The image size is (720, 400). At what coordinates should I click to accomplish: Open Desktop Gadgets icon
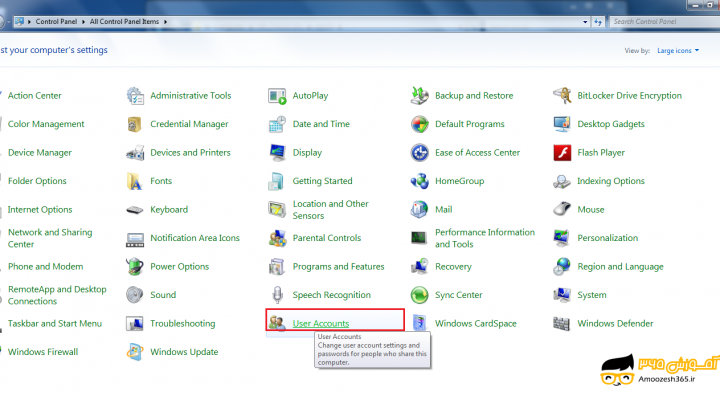[x=562, y=124]
